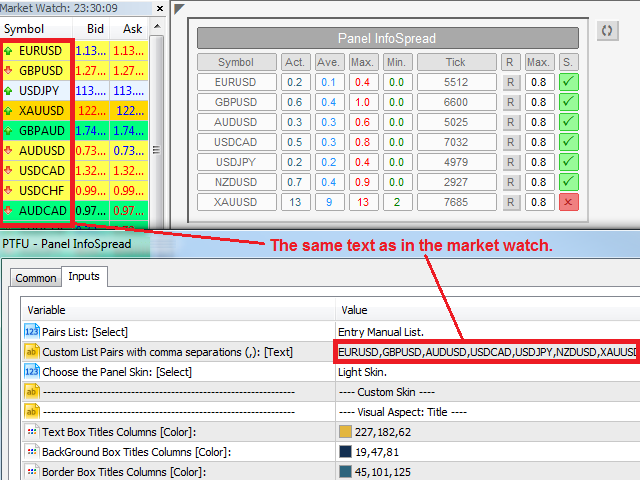
Task: Select the Inputs tab
Action: [x=86, y=277]
